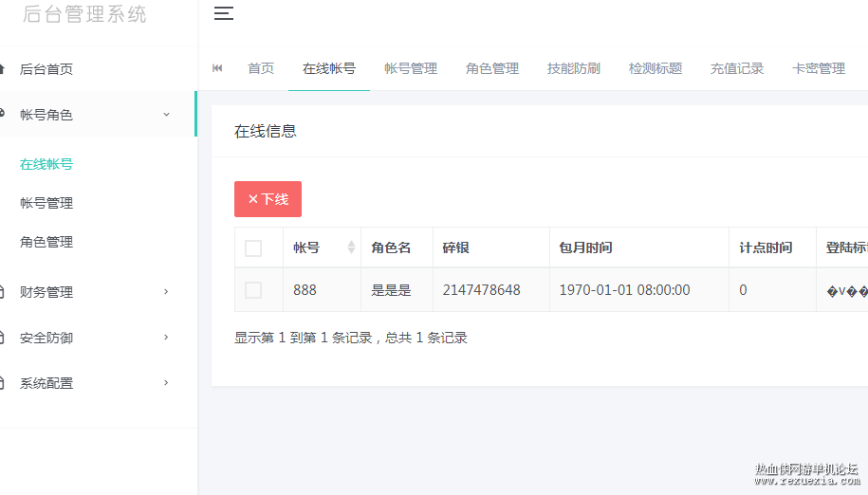The width and height of the screenshot is (868, 495).
Task: Open the 充值记录 tab
Action: pyautogui.click(x=737, y=68)
